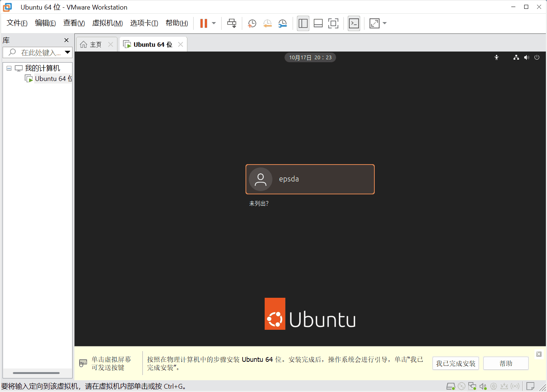The width and height of the screenshot is (547, 392).
Task: Open the 查看(V) menu
Action: (74, 23)
